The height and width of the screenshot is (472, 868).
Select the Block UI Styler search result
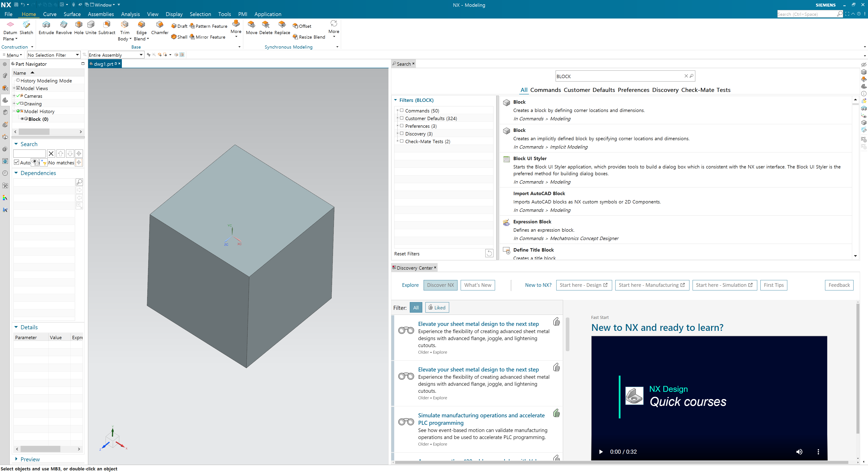point(675,170)
